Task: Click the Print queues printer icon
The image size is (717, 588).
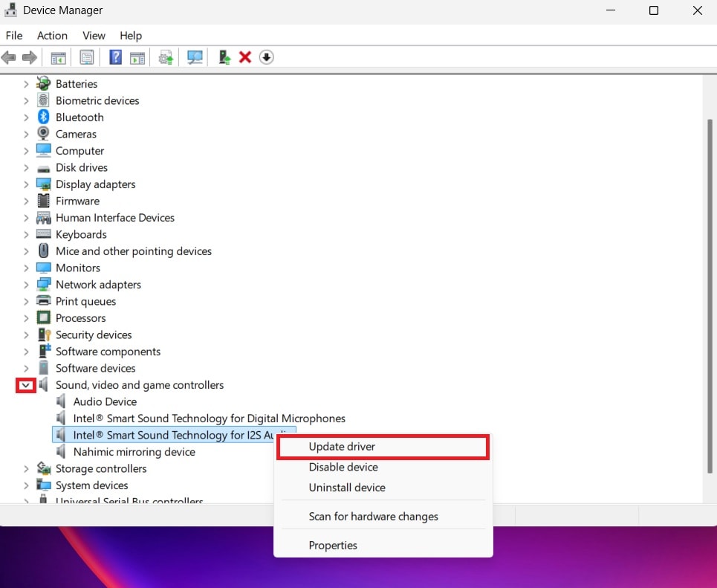Action: 43,301
